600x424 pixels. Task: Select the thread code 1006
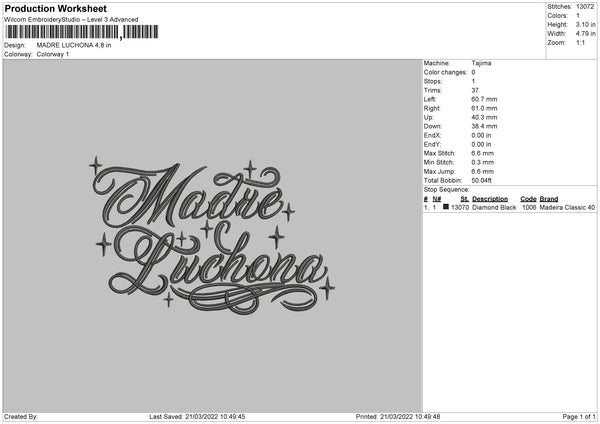point(529,207)
